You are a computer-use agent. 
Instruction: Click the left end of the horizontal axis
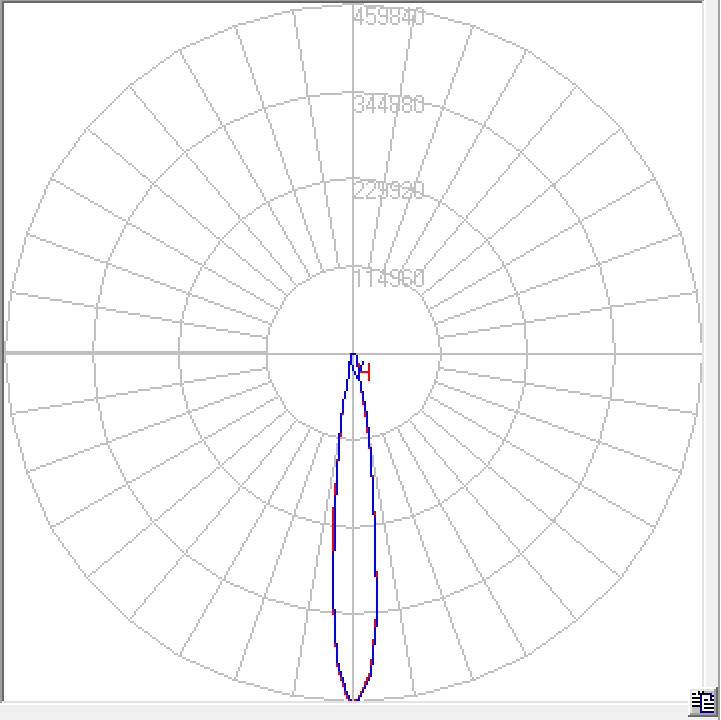point(8,353)
